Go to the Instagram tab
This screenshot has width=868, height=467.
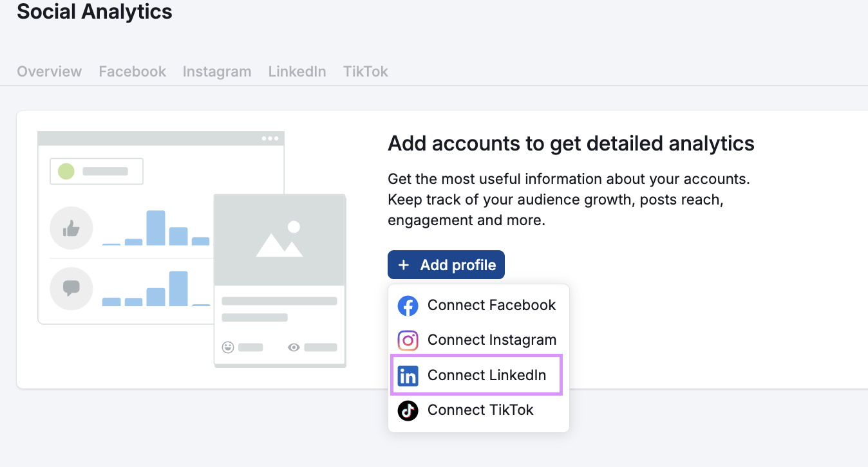coord(217,71)
